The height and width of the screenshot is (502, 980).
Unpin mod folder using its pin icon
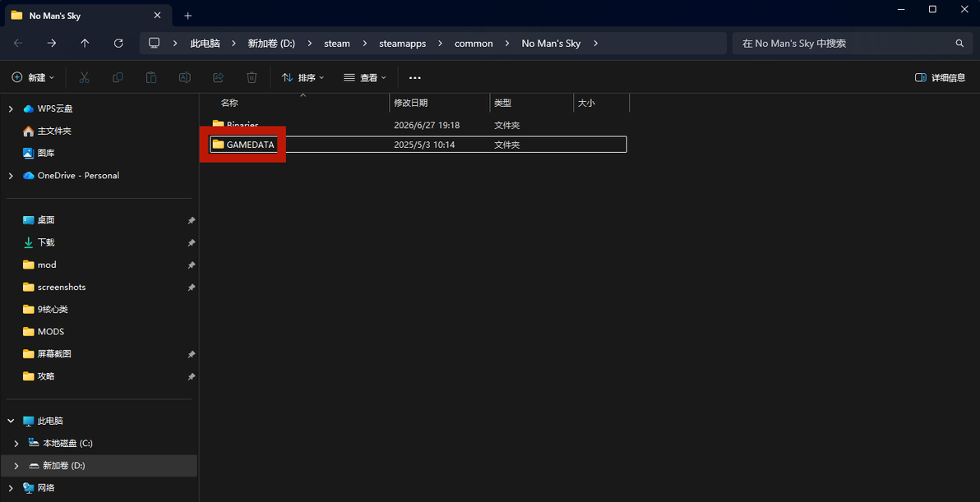pos(192,265)
